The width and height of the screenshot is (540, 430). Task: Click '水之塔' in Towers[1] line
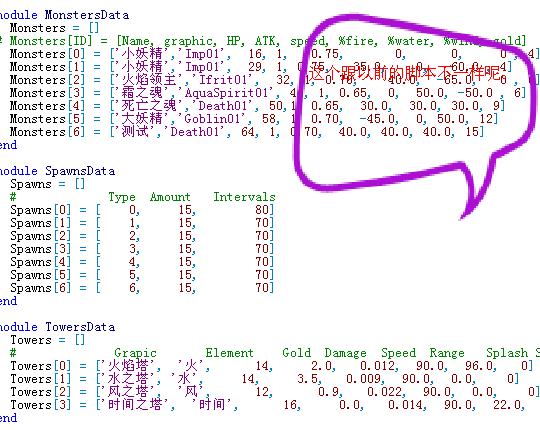point(128,379)
